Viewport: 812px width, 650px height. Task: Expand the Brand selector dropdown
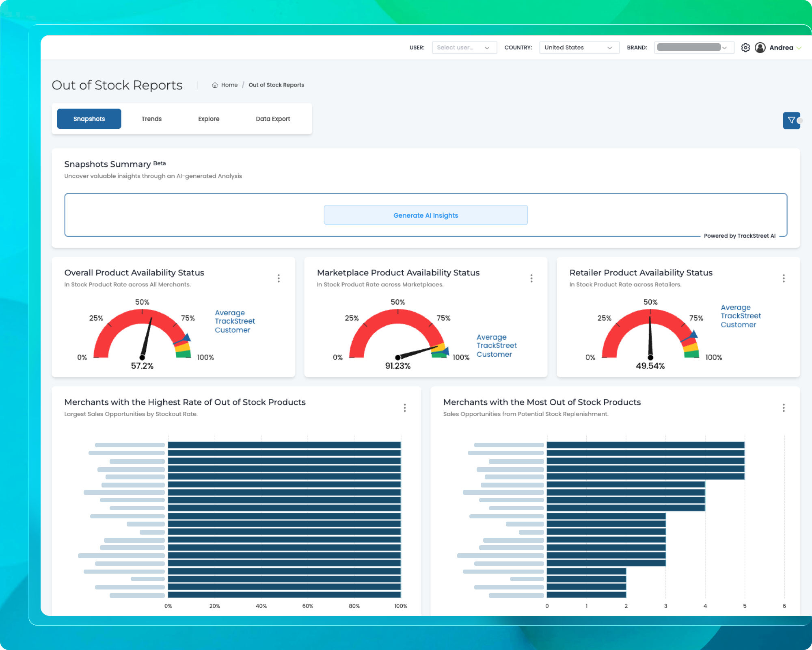[693, 48]
